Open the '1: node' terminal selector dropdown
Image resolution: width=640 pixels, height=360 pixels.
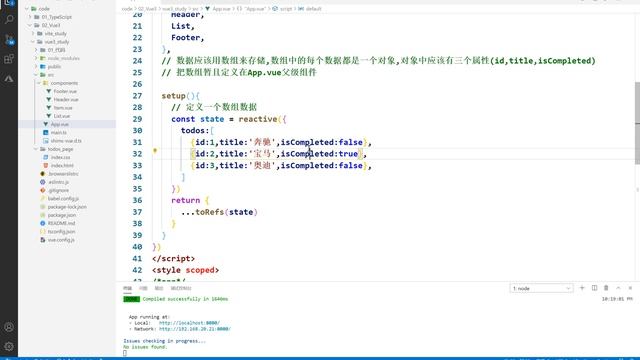[541, 288]
